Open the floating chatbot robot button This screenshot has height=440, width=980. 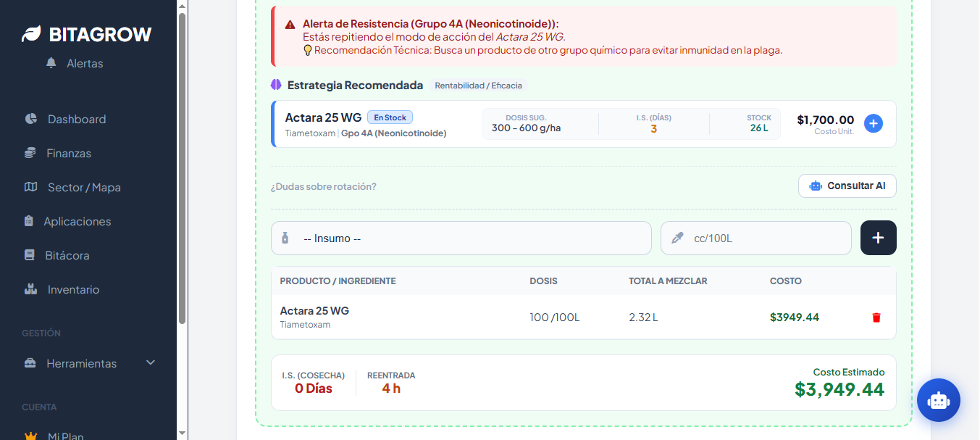938,400
